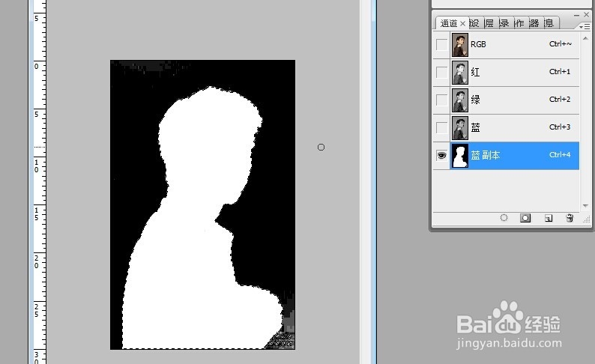Viewport: 595px width, 364px height.
Task: Click the RGB channel name
Action: (x=478, y=44)
